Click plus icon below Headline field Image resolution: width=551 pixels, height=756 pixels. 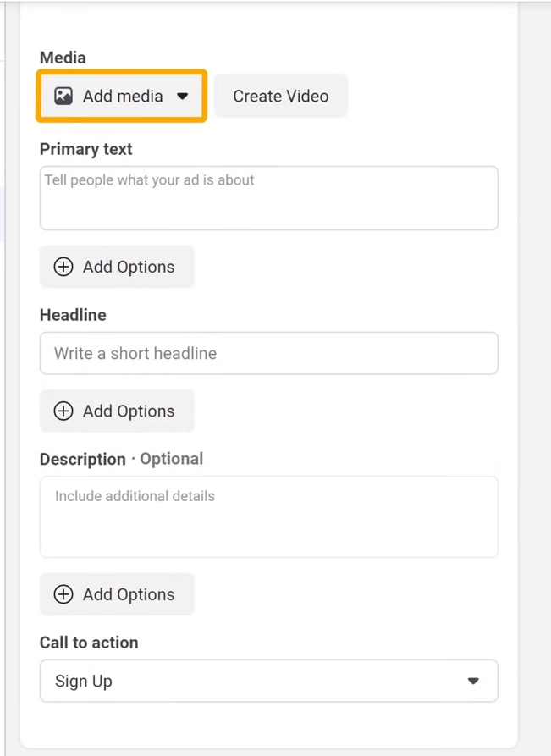pos(63,411)
